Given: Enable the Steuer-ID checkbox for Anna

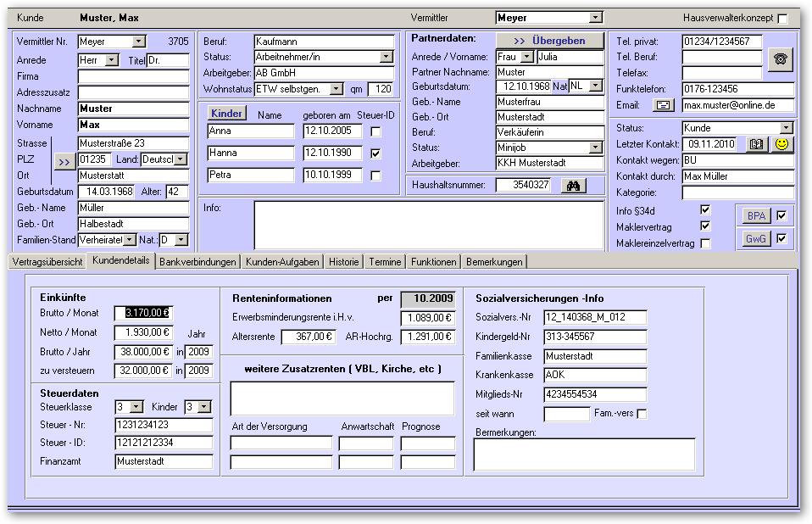Looking at the screenshot, I should [x=375, y=131].
